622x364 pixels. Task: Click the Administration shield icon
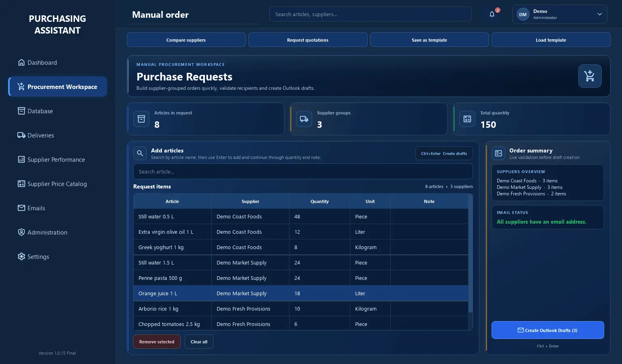tap(21, 232)
